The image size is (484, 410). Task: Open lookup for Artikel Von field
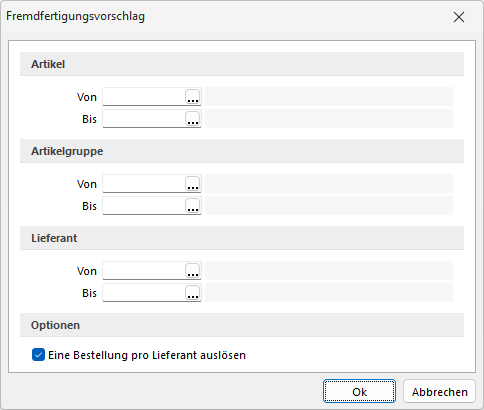(x=193, y=97)
